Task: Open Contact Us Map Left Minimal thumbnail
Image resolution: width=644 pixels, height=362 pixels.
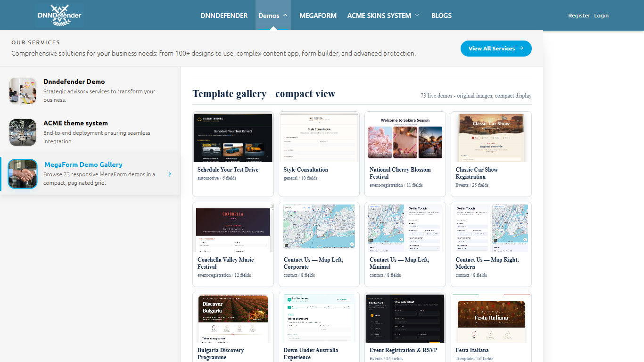Action: pos(405,228)
